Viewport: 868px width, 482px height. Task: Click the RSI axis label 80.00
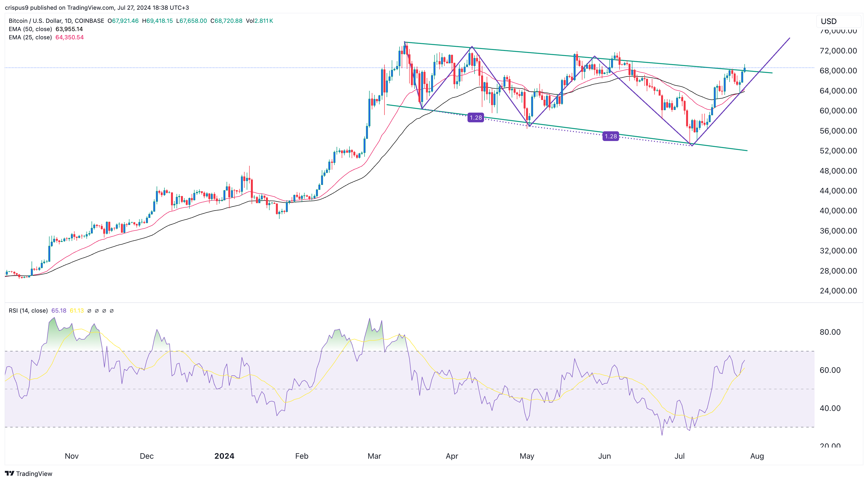[830, 332]
